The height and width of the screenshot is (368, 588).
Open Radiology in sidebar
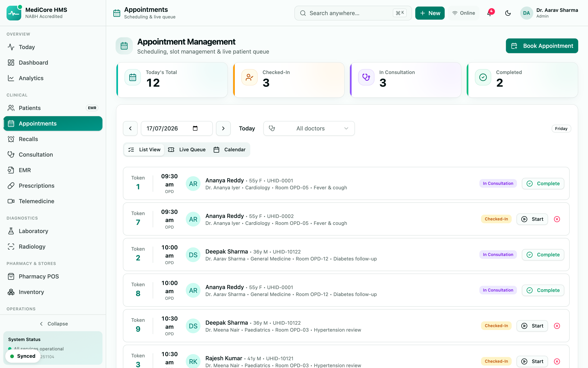[53, 247]
